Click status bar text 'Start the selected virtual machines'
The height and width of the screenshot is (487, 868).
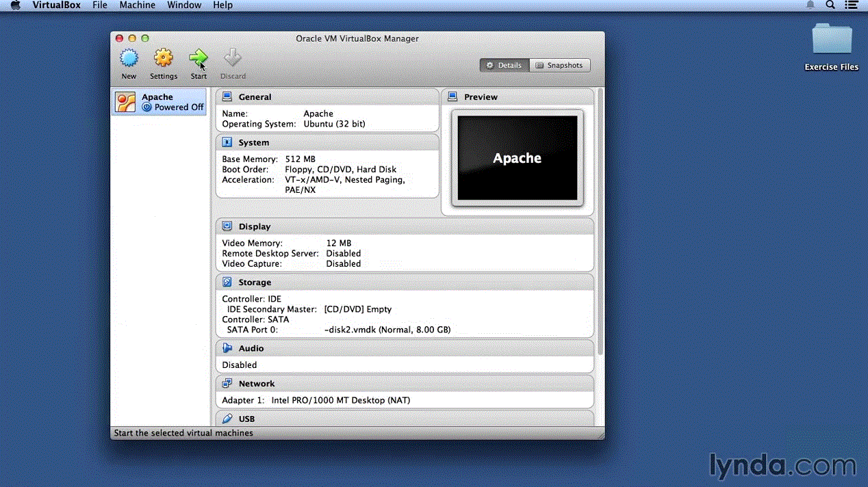click(183, 433)
